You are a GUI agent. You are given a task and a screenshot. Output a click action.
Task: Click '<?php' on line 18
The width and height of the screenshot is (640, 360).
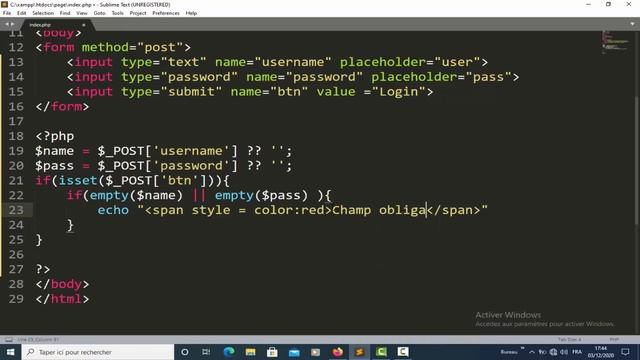pos(55,136)
